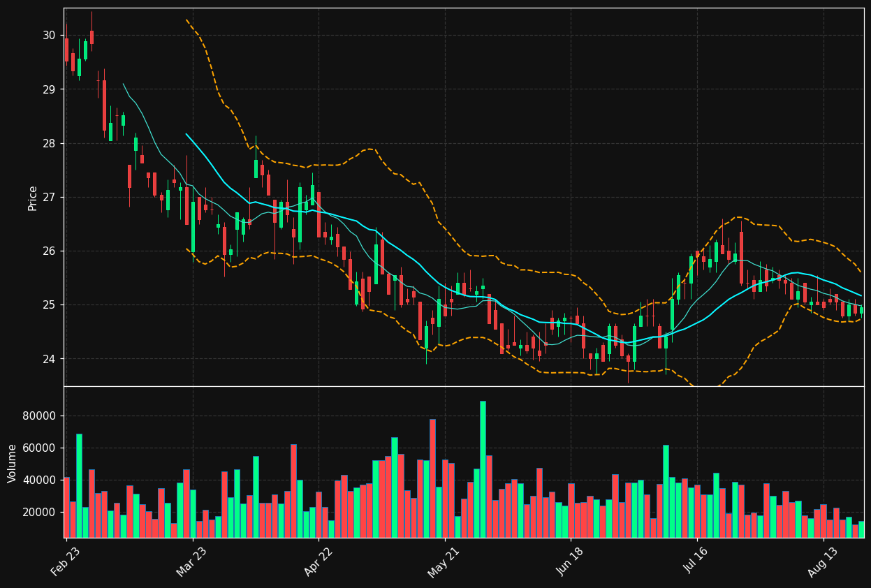Click the "Price" axis title
This screenshot has height=588, width=871.
click(33, 198)
